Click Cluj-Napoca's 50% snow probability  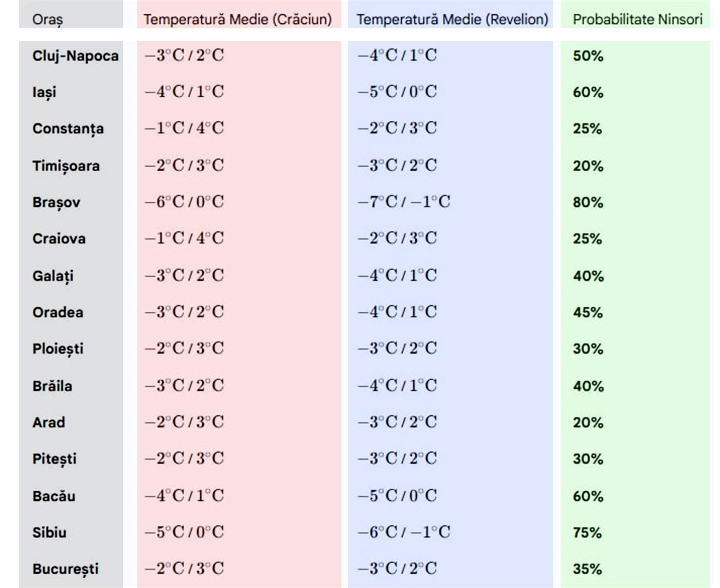coord(588,56)
